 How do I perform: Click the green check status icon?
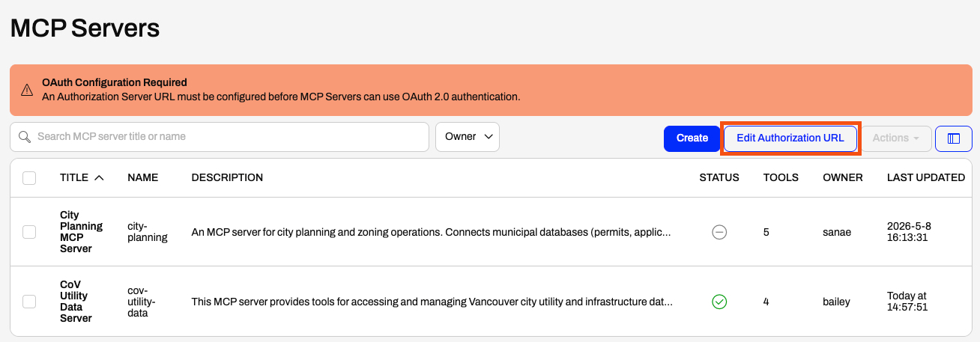719,302
